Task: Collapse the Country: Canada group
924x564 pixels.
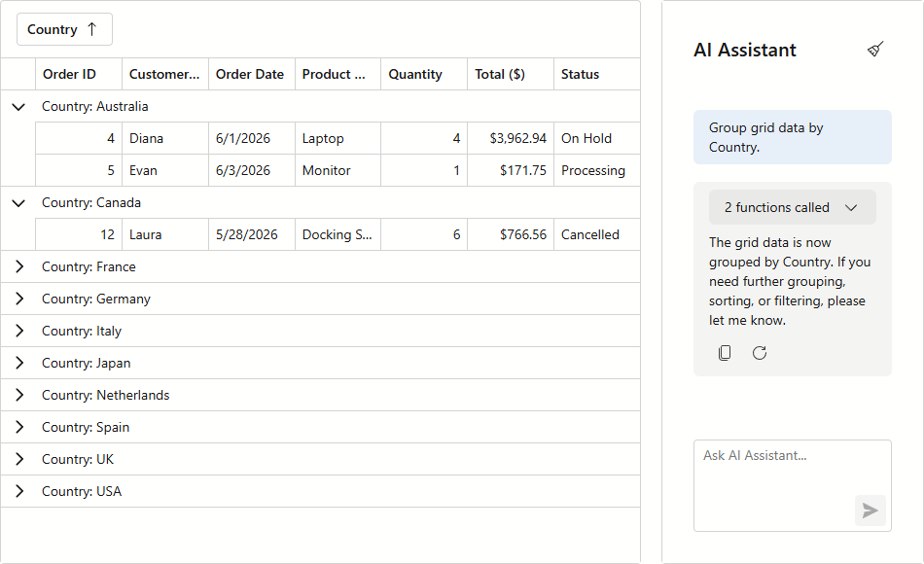Action: click(x=18, y=202)
